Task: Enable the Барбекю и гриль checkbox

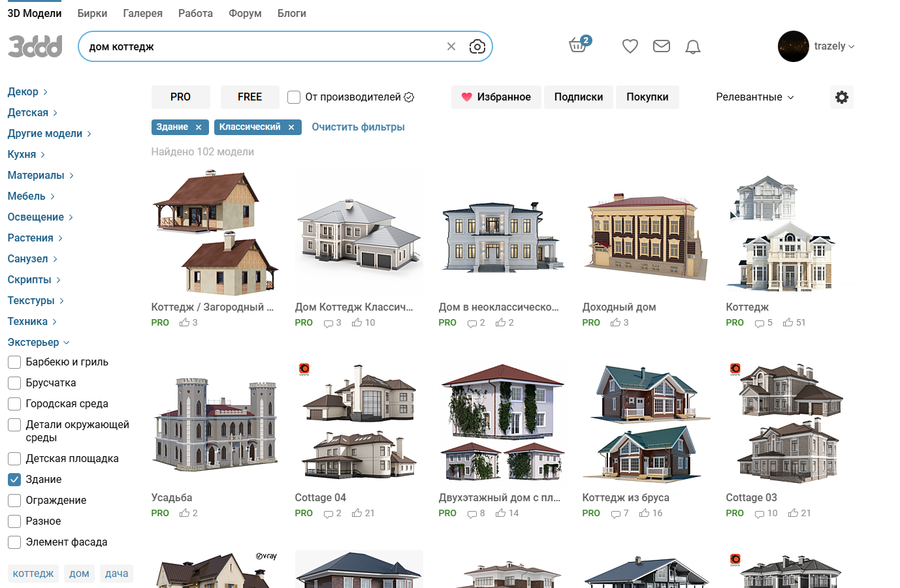Action: coord(14,362)
